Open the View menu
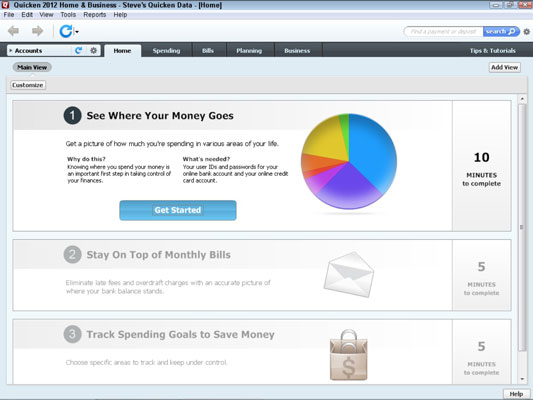The height and width of the screenshot is (400, 533). pos(46,15)
